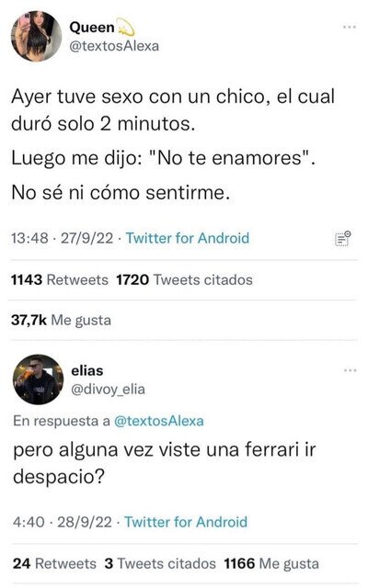Viewport: 368px width, 588px height.
Task: Follow the @textosAlexa mention in the reply
Action: click(x=159, y=421)
